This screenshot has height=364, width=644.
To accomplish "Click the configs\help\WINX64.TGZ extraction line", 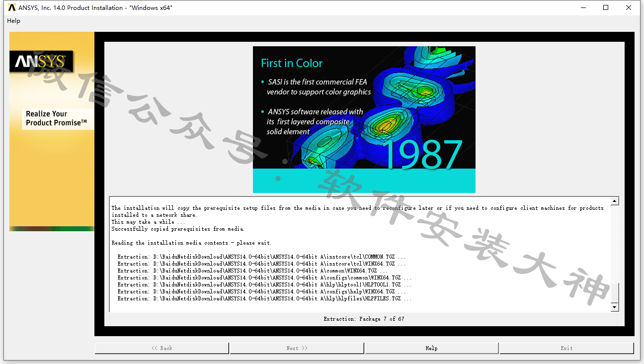I will 261,291.
